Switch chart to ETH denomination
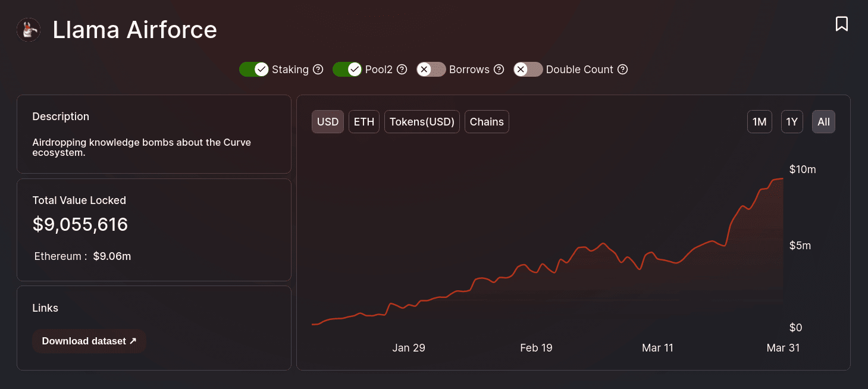This screenshot has height=389, width=868. click(364, 122)
